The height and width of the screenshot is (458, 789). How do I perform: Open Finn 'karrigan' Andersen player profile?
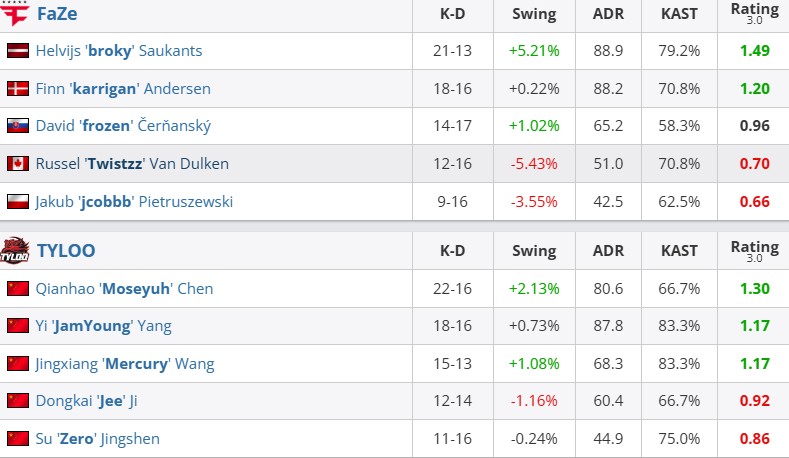(x=123, y=89)
